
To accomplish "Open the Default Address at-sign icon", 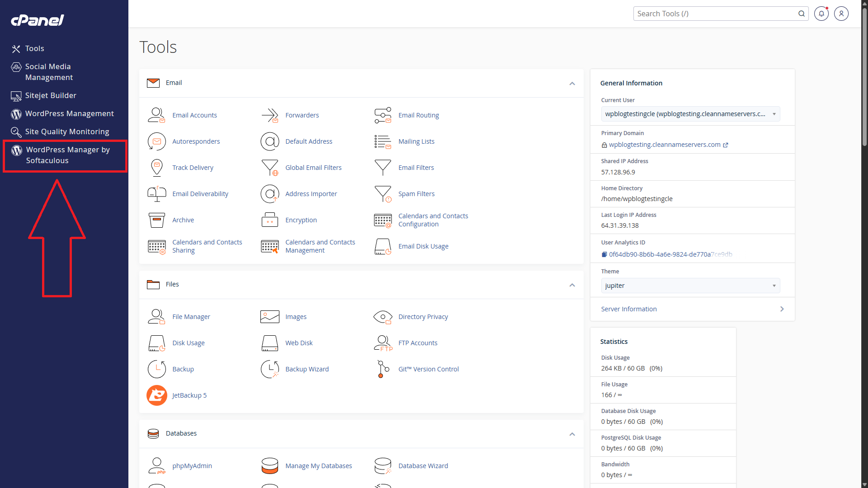I will coord(269,141).
